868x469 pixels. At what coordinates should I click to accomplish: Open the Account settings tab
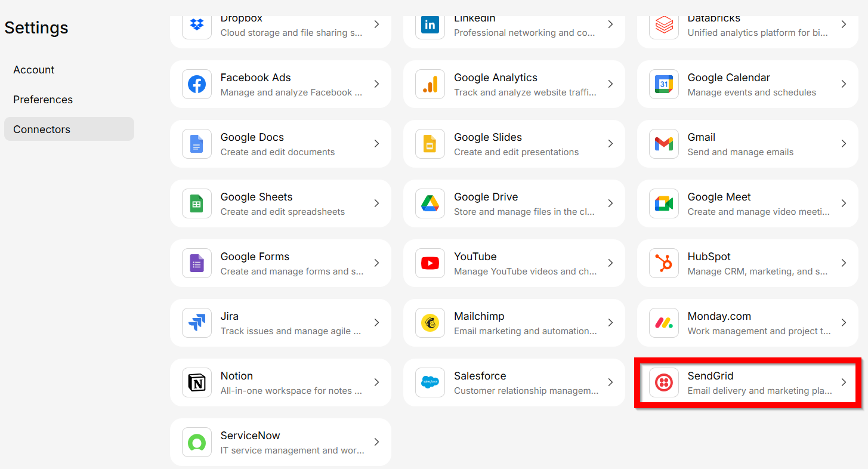pyautogui.click(x=34, y=70)
